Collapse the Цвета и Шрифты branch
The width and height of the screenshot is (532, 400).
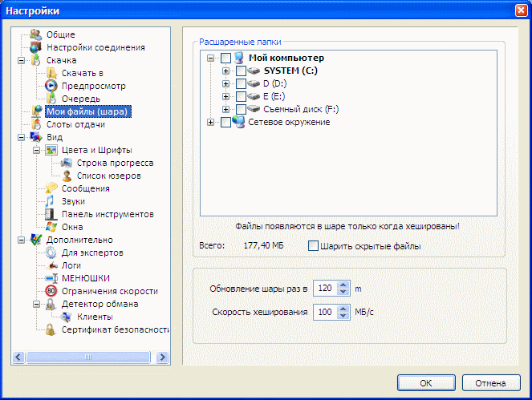pyautogui.click(x=37, y=150)
